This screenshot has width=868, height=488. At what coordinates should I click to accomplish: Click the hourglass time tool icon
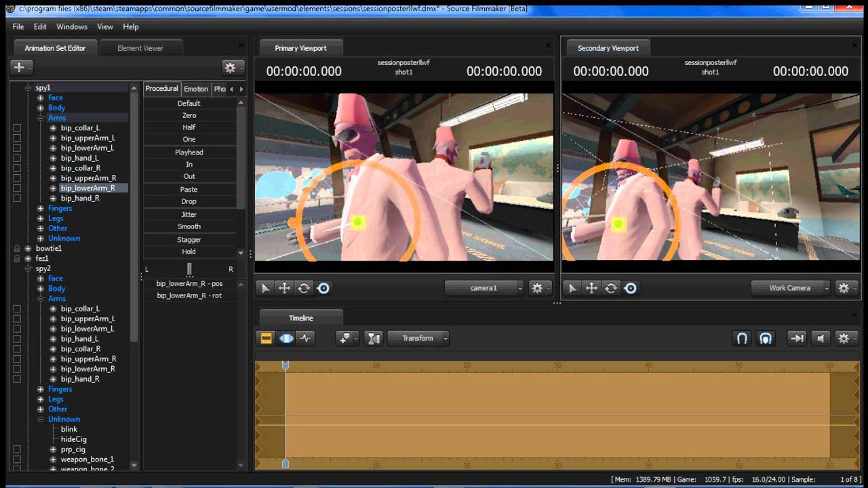pos(374,338)
